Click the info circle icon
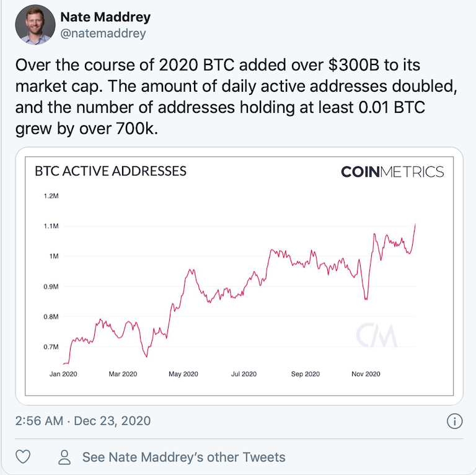The height and width of the screenshot is (475, 476). click(x=454, y=421)
